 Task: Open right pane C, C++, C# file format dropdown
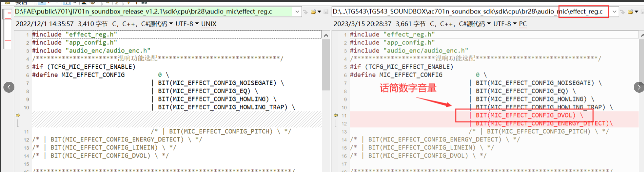click(x=460, y=24)
